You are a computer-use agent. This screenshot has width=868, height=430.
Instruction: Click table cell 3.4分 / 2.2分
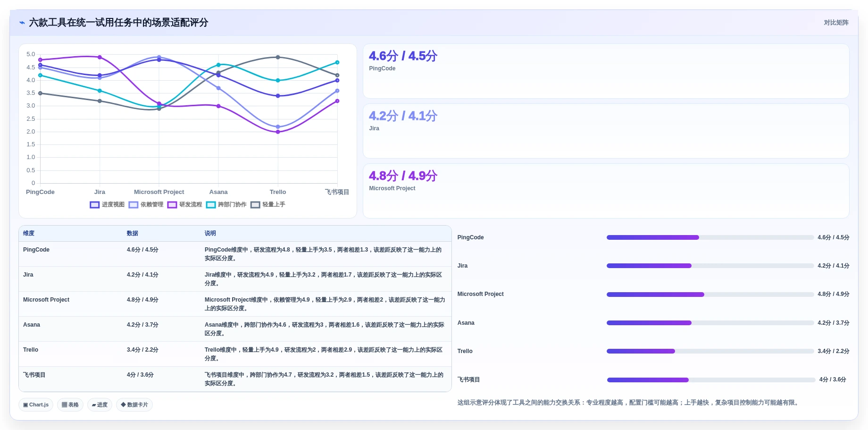pyautogui.click(x=142, y=350)
